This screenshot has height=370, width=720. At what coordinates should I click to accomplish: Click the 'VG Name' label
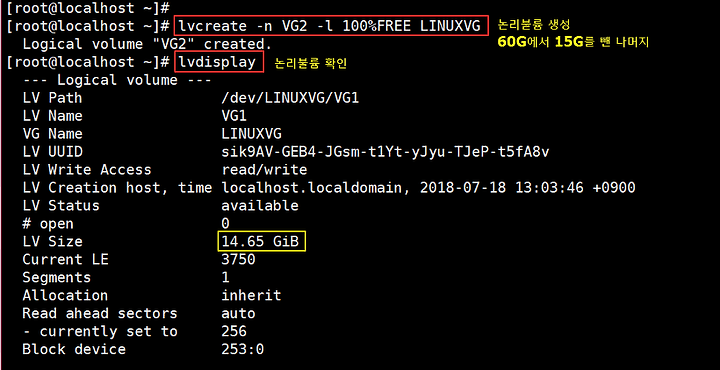52,134
